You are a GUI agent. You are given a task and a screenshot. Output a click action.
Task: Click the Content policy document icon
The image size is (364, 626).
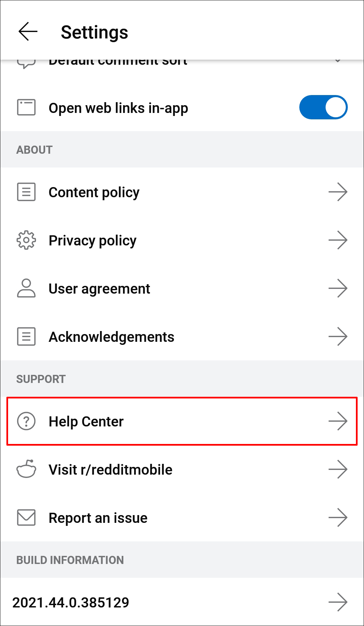26,192
